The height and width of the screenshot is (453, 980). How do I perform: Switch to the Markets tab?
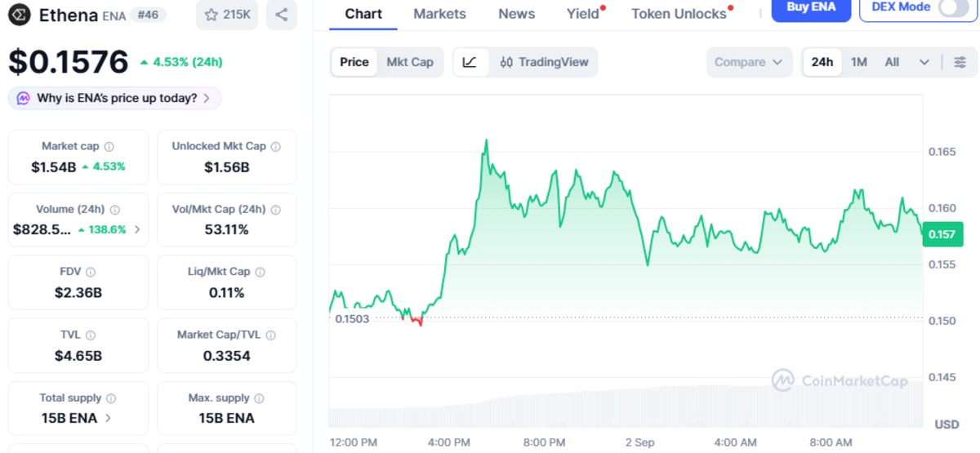coord(439,14)
